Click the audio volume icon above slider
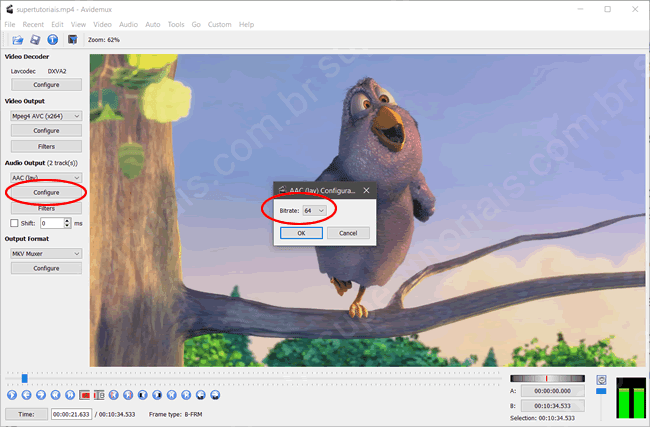Image resolution: width=650 pixels, height=427 pixels. point(601,380)
